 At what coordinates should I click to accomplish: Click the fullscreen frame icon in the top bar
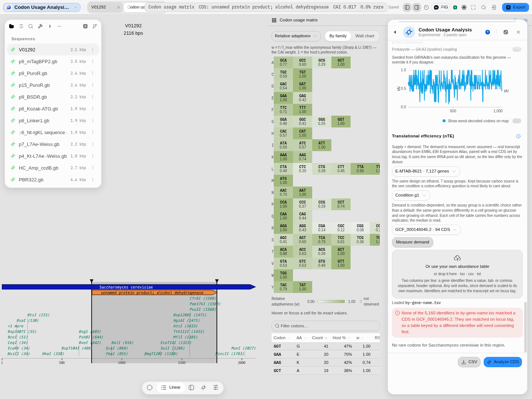pyautogui.click(x=473, y=7)
